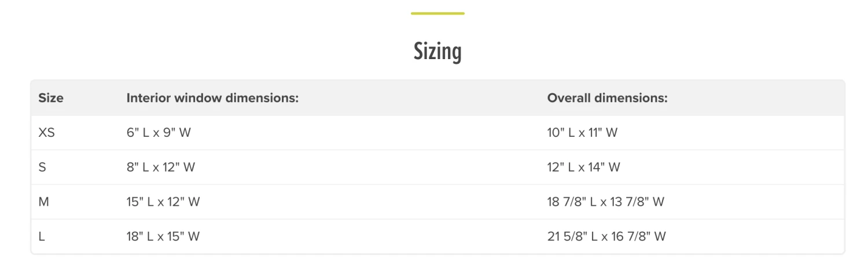Click the 12" L x 14" W cell
The height and width of the screenshot is (266, 868).
583,167
